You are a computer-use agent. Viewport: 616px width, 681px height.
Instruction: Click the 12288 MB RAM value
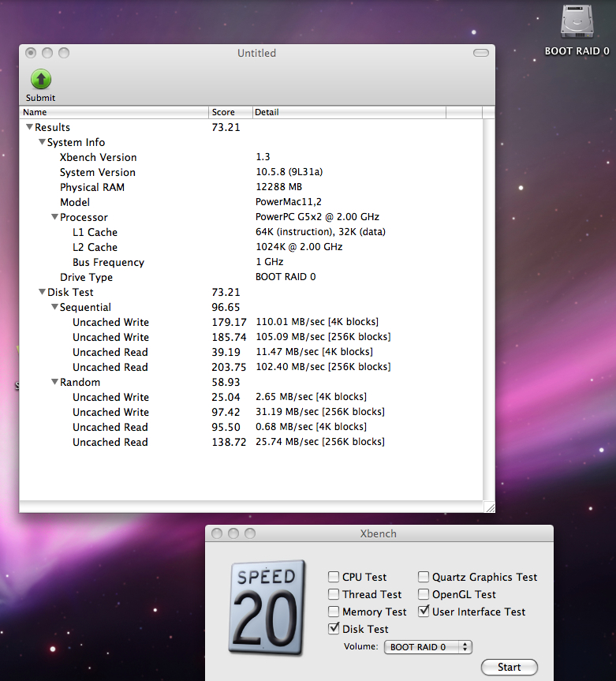point(278,187)
